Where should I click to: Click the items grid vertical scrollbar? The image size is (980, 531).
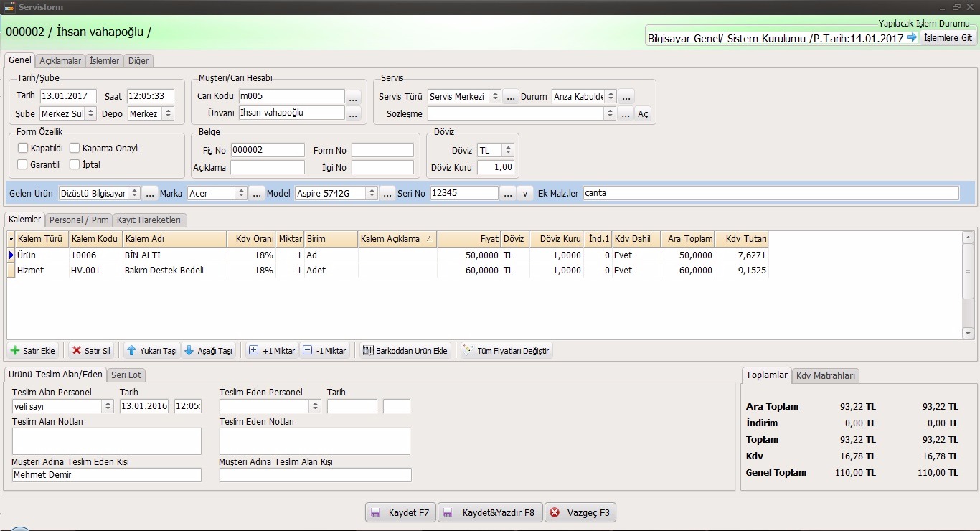click(968, 286)
